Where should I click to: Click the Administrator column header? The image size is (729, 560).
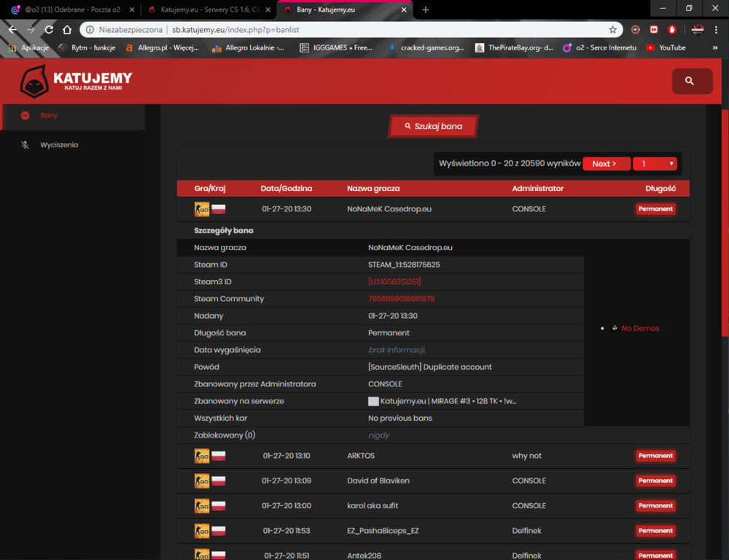(x=538, y=188)
